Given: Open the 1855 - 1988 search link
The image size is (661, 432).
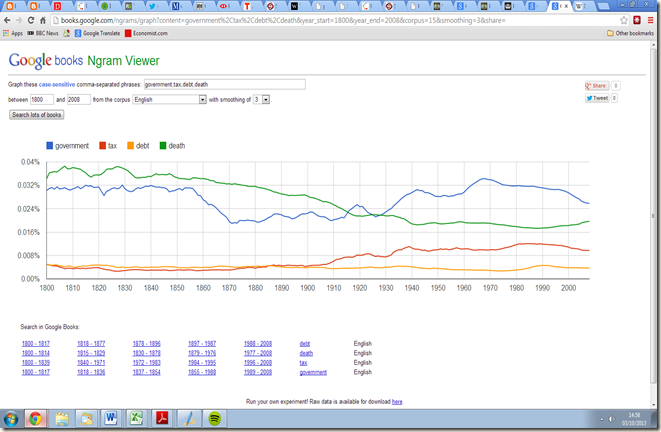Looking at the screenshot, I should tap(202, 372).
